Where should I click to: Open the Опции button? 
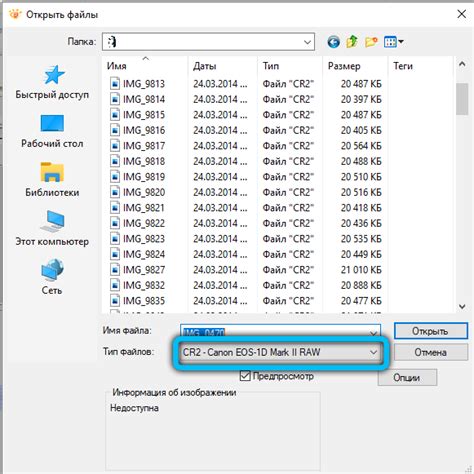pyautogui.click(x=407, y=378)
